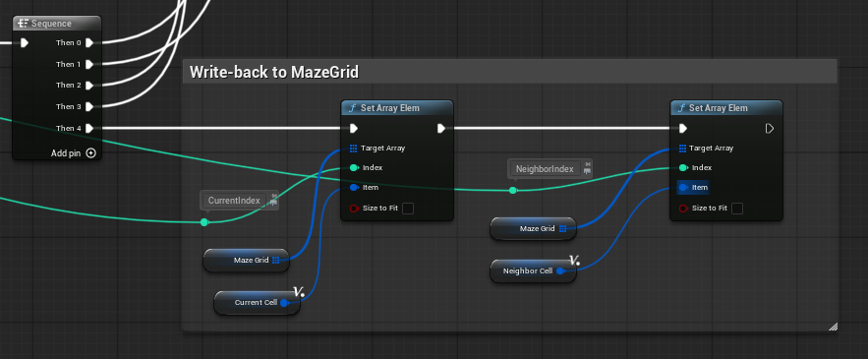The image size is (868, 359).
Task: Click the NeighborIndex comment bubble text
Action: (545, 169)
